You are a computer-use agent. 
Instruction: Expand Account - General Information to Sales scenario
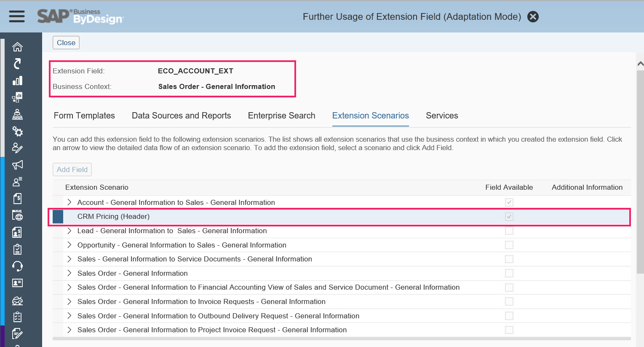tap(69, 202)
